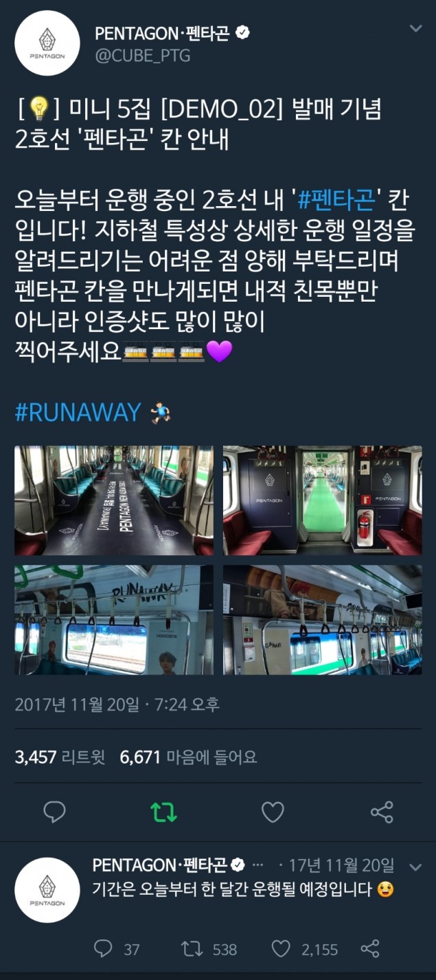Reply to the second tweet with 37 comments

117,949
